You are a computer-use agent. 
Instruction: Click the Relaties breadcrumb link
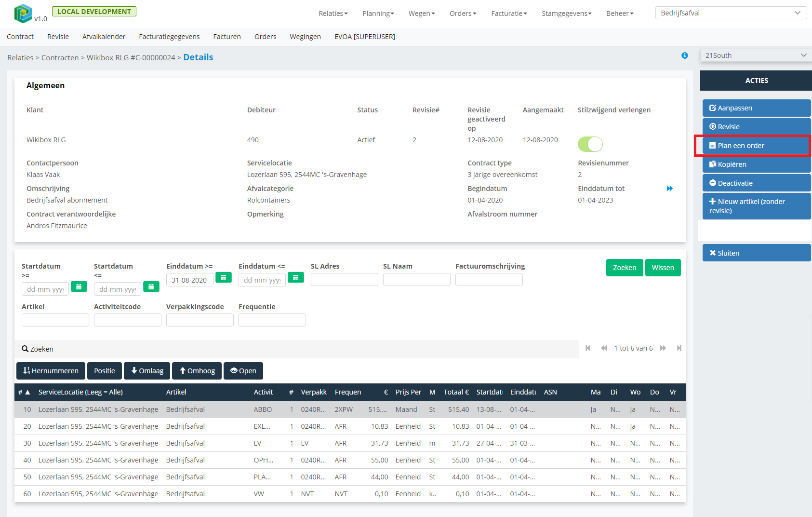[x=20, y=58]
